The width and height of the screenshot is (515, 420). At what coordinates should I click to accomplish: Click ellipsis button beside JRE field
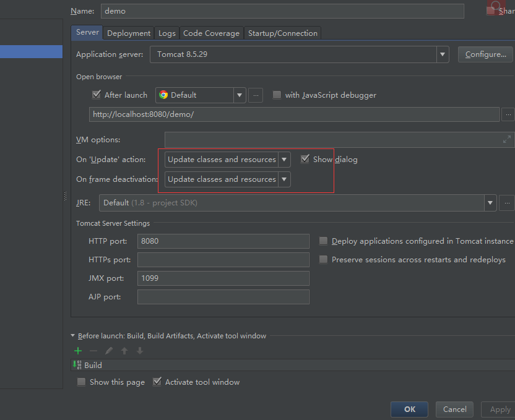tap(507, 203)
